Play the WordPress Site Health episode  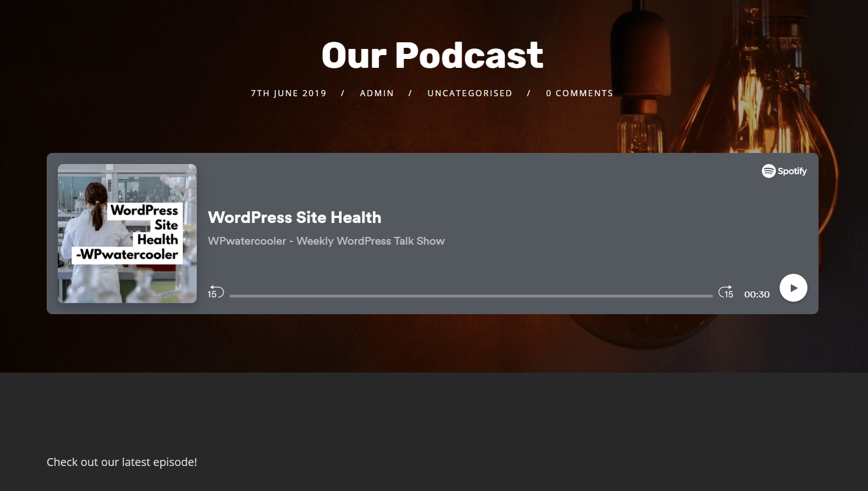(x=793, y=288)
